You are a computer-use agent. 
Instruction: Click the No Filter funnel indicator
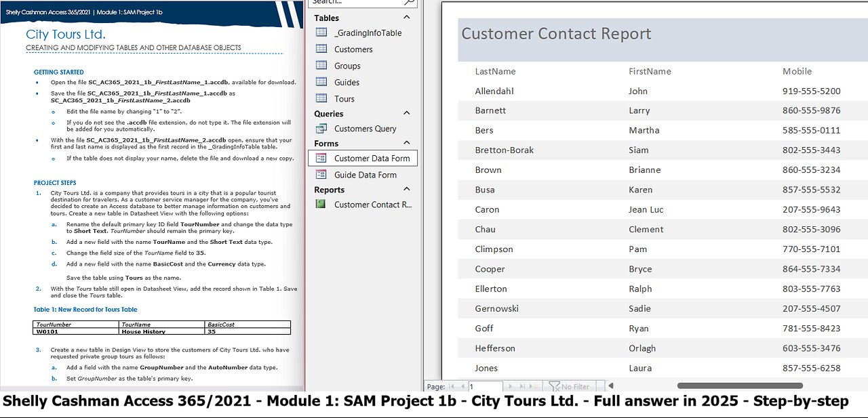(570, 386)
